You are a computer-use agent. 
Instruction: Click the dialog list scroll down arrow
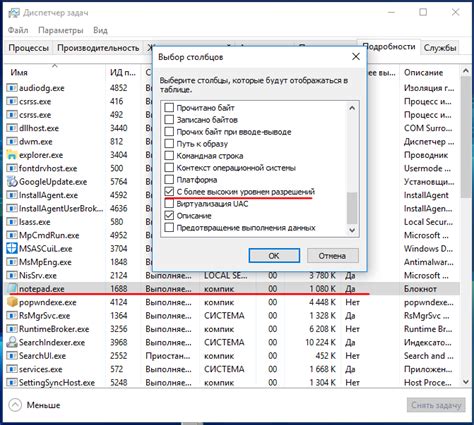[352, 230]
